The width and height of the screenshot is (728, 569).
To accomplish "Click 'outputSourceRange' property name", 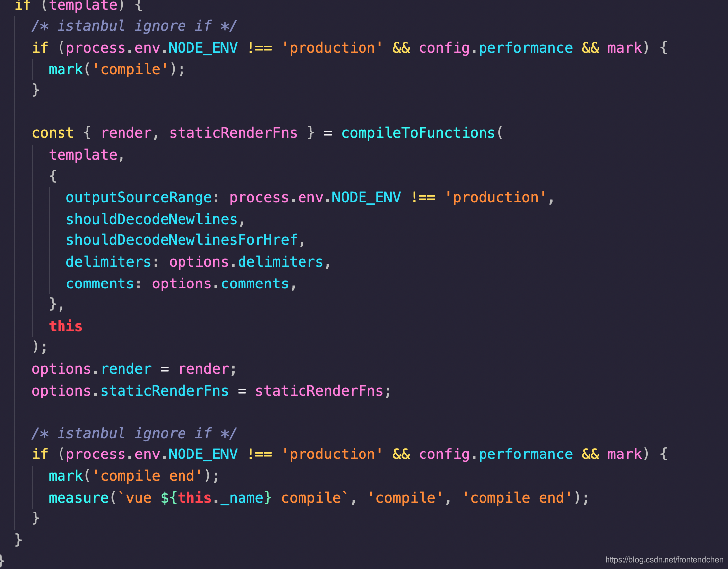I will [x=139, y=197].
